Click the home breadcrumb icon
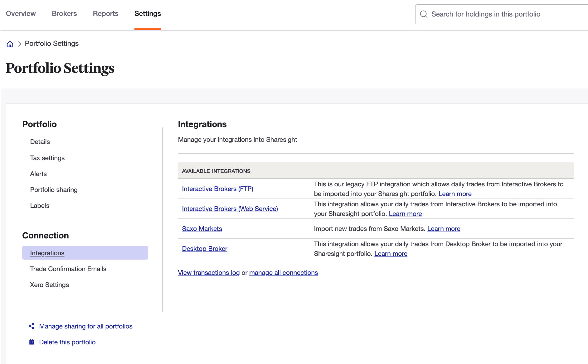The width and height of the screenshot is (588, 364). pyautogui.click(x=10, y=44)
